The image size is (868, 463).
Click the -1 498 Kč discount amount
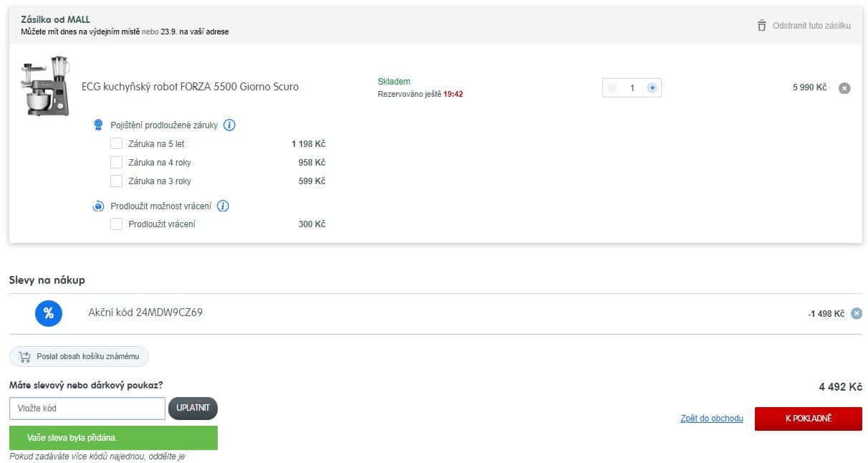(x=826, y=314)
